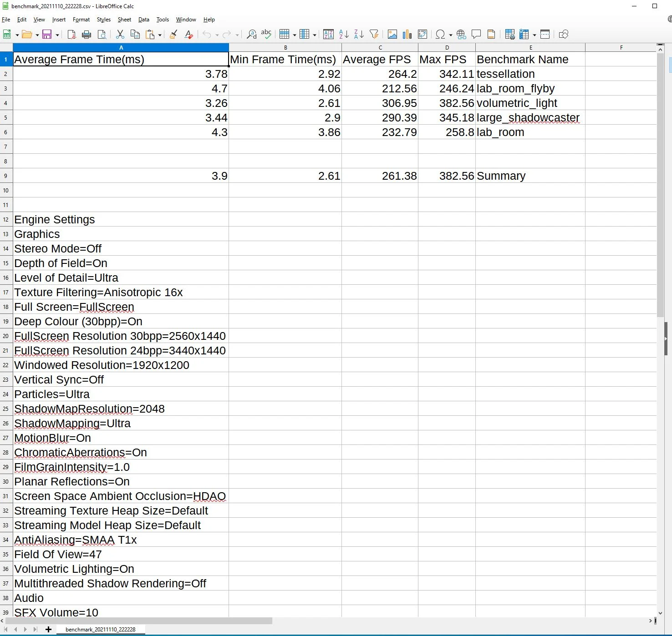Insert a comment
The image size is (672, 636).
(476, 35)
